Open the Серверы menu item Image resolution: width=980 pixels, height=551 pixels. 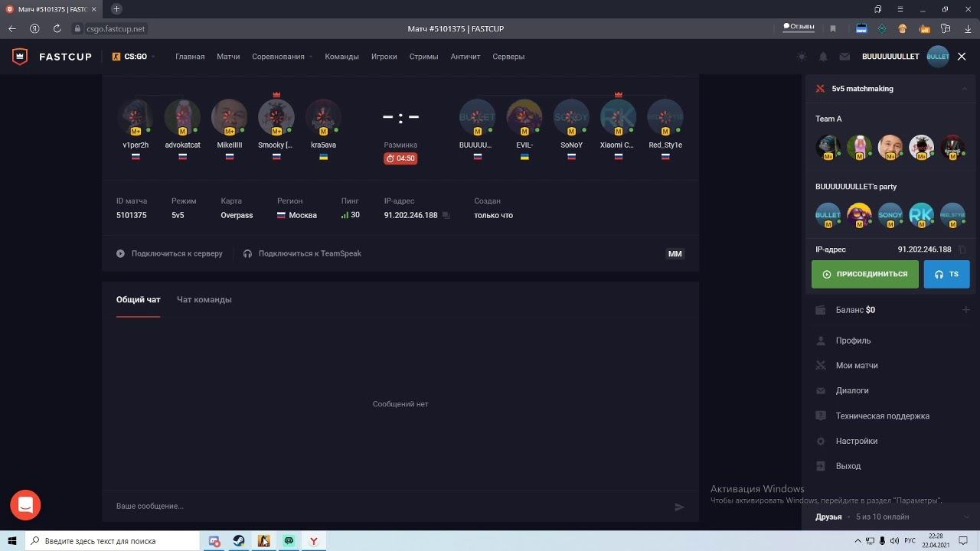tap(508, 57)
